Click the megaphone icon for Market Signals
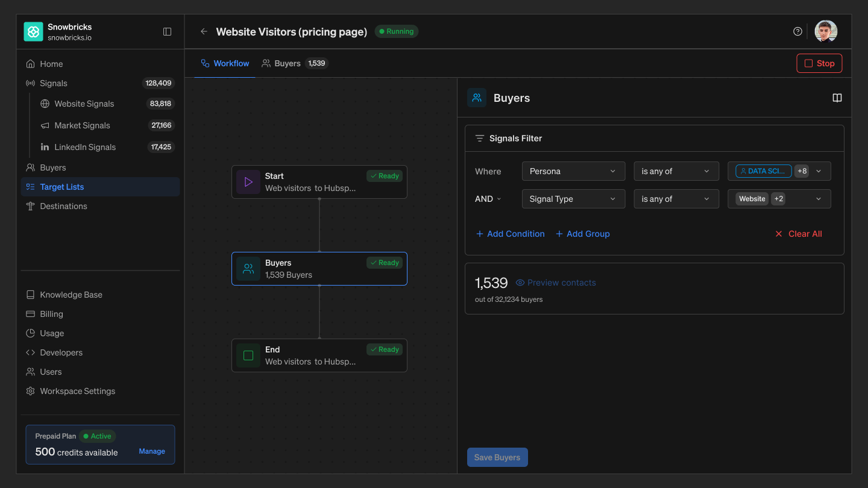 pos(45,125)
